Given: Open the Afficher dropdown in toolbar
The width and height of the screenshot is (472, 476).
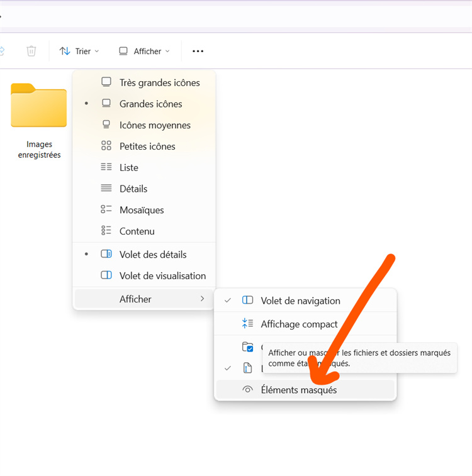Looking at the screenshot, I should click(145, 51).
